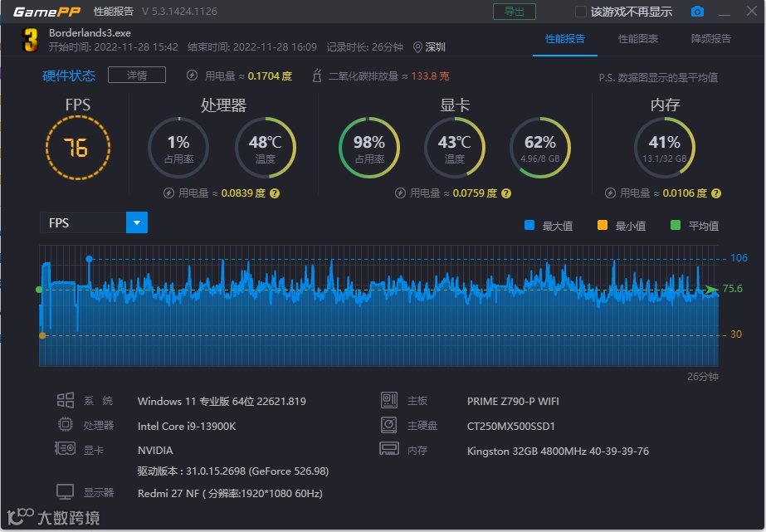The width and height of the screenshot is (766, 532).
Task: Click the Windows system icon next to 系统
Action: click(66, 401)
